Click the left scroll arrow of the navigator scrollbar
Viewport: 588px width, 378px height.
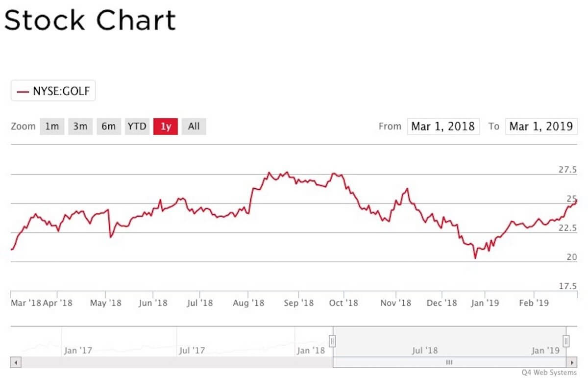click(15, 362)
